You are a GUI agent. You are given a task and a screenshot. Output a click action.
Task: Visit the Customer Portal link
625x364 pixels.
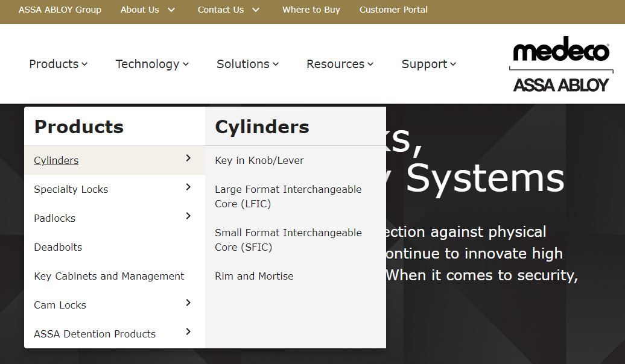point(393,10)
